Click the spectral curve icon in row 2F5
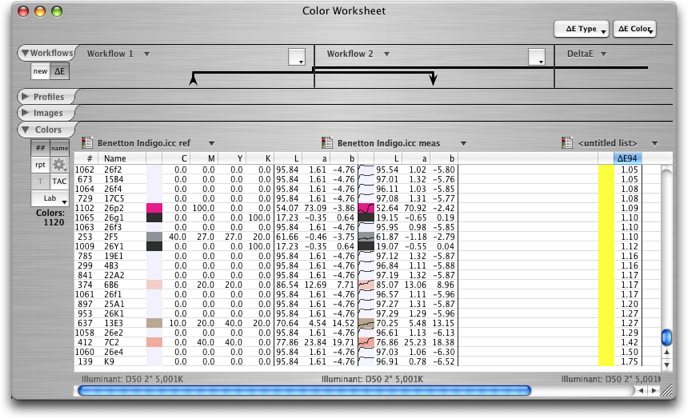Image resolution: width=688 pixels, height=419 pixels. point(366,237)
